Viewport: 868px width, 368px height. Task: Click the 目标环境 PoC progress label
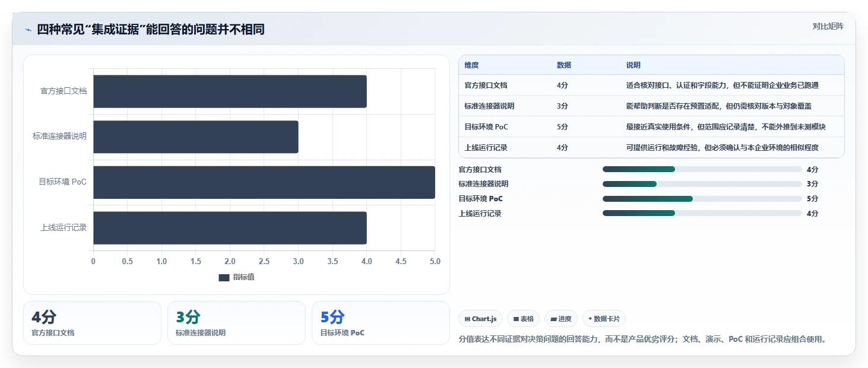[x=480, y=199]
